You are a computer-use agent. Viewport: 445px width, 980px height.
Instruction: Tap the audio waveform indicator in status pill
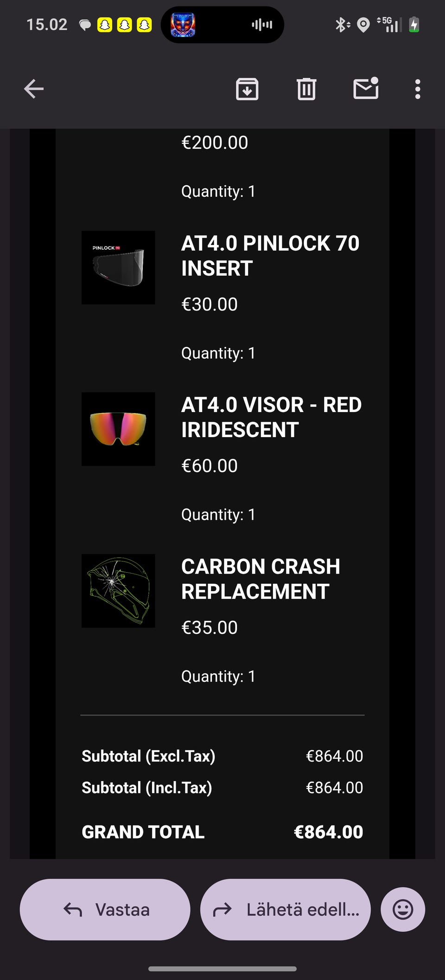(262, 25)
